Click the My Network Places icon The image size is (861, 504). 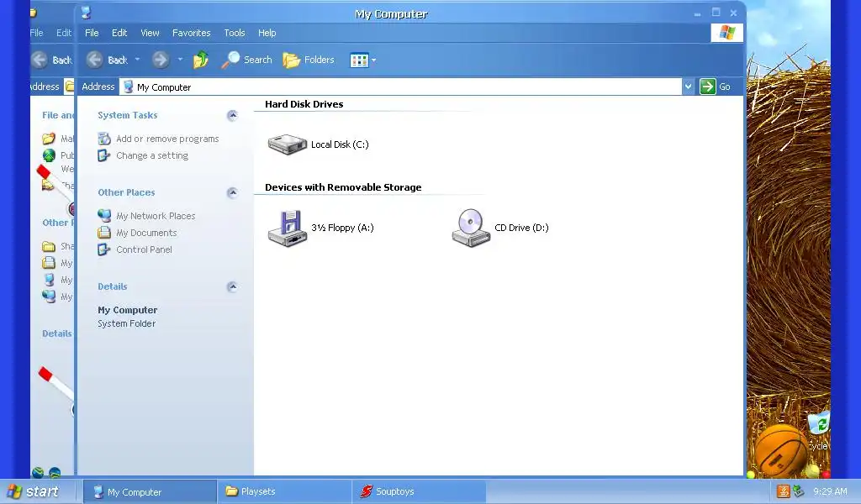click(x=104, y=216)
